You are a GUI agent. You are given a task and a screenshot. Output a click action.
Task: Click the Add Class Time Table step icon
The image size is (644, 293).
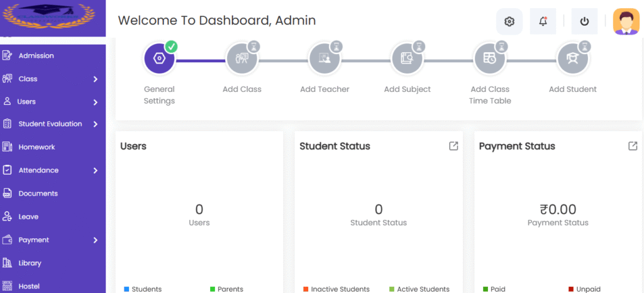(x=490, y=58)
